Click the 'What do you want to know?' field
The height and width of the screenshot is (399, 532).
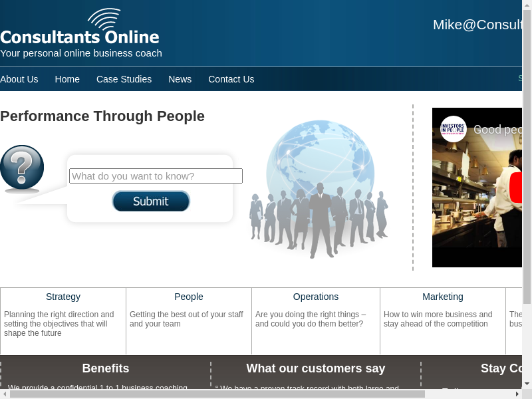click(156, 176)
